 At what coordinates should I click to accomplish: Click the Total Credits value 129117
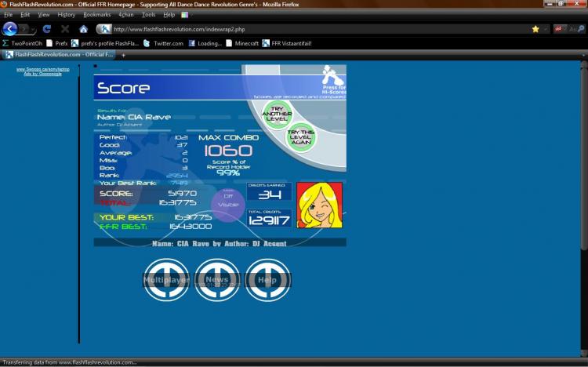pos(269,220)
